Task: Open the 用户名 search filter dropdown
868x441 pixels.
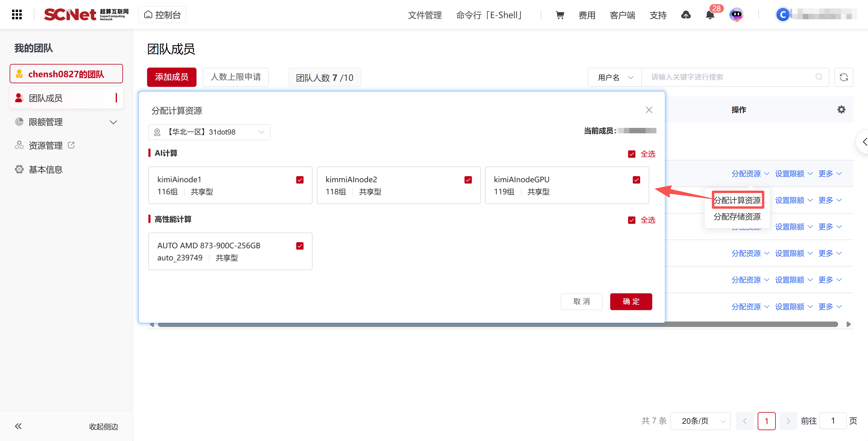Action: click(x=615, y=77)
